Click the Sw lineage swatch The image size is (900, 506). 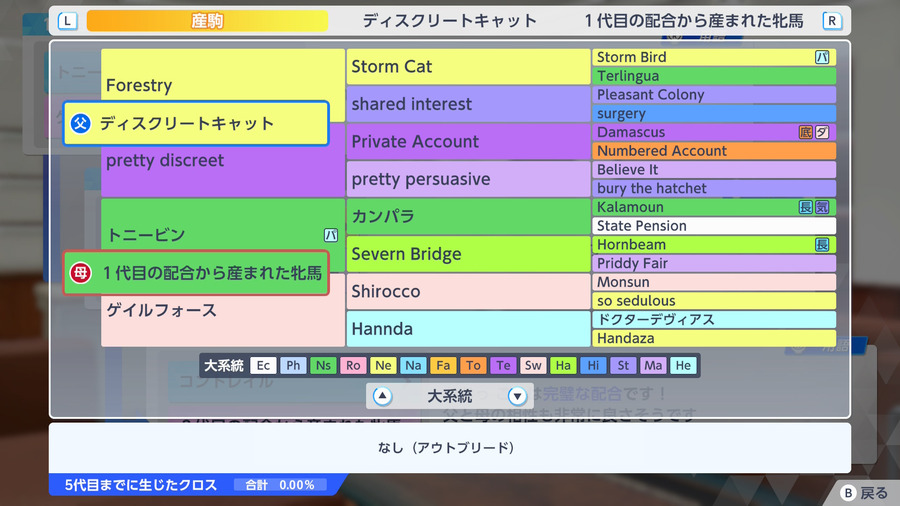point(533,365)
